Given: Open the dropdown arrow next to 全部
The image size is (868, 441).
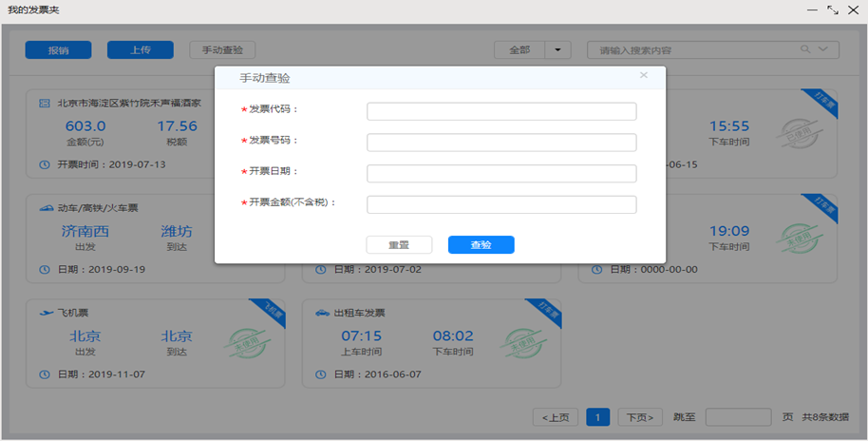Looking at the screenshot, I should [x=557, y=49].
